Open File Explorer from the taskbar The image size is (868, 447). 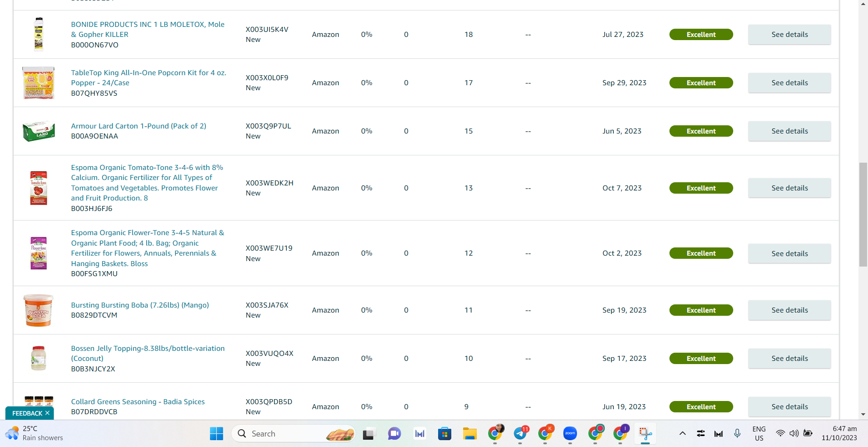[470, 434]
